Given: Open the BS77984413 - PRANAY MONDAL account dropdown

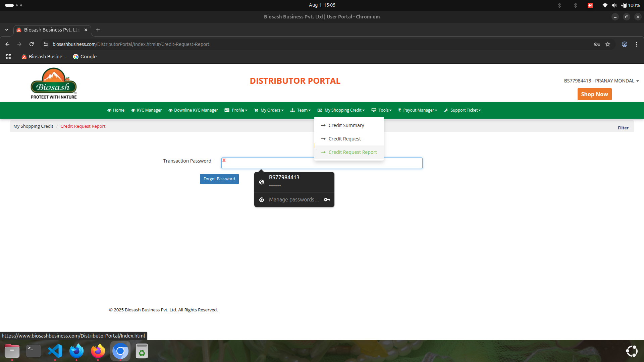Looking at the screenshot, I should 601,81.
